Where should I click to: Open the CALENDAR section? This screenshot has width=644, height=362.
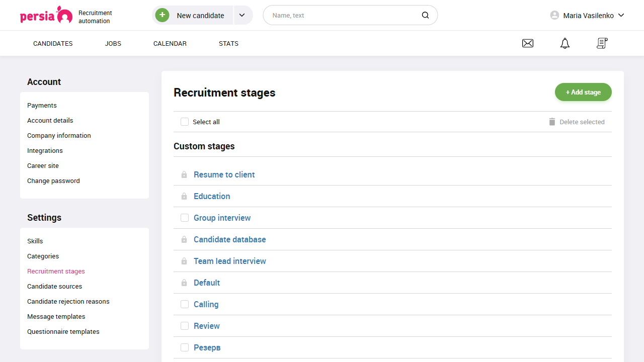coord(170,43)
